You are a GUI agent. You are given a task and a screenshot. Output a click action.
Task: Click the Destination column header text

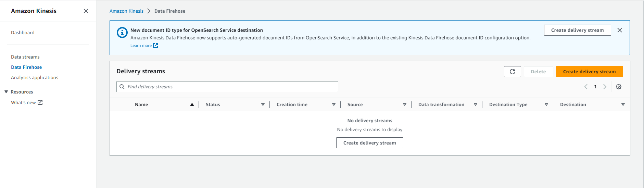(573, 104)
